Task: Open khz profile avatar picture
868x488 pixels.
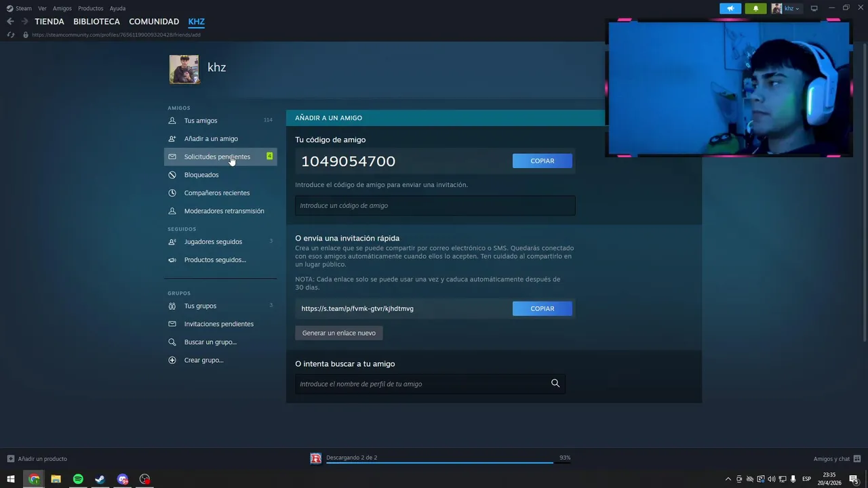Action: 184,69
